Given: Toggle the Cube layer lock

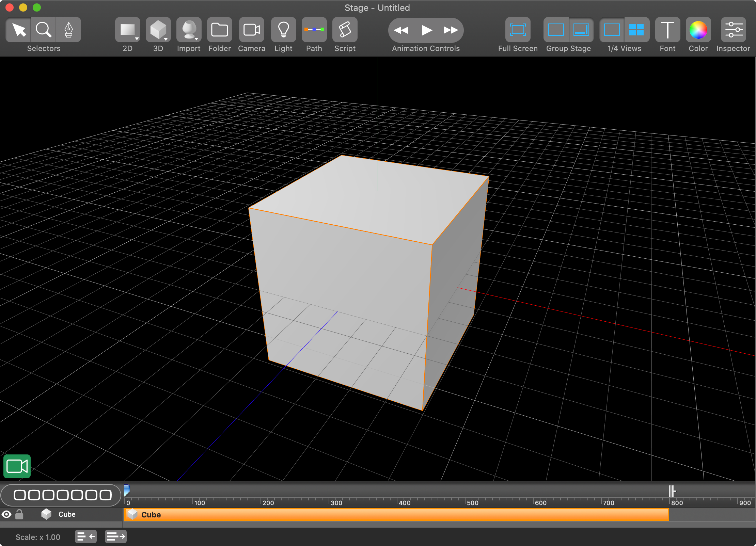Looking at the screenshot, I should [19, 514].
